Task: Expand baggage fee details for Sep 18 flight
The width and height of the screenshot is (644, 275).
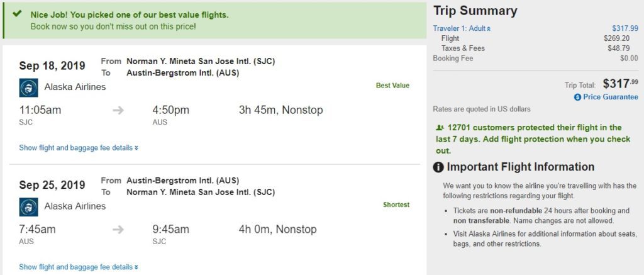Action: 79,148
